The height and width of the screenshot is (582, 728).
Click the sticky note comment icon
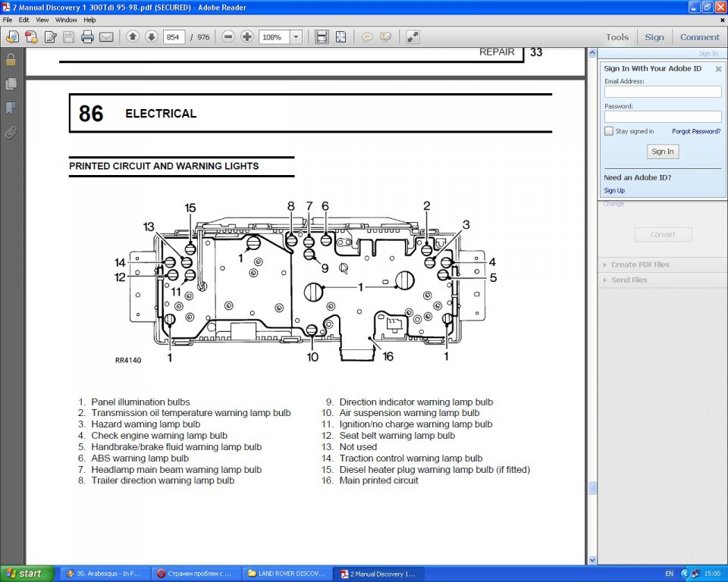[x=367, y=36]
